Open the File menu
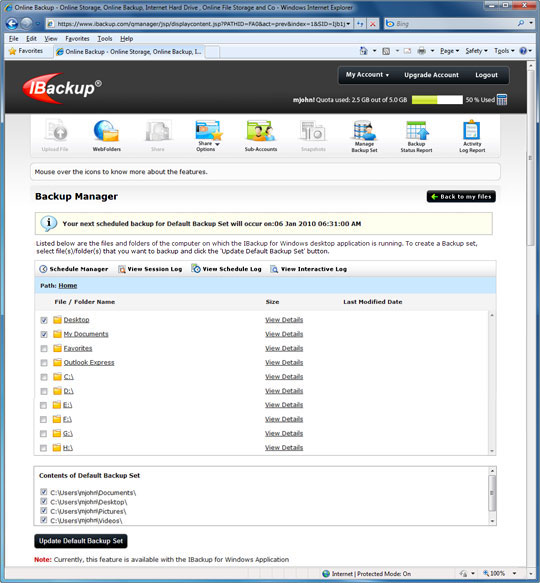The width and height of the screenshot is (540, 583). point(13,39)
